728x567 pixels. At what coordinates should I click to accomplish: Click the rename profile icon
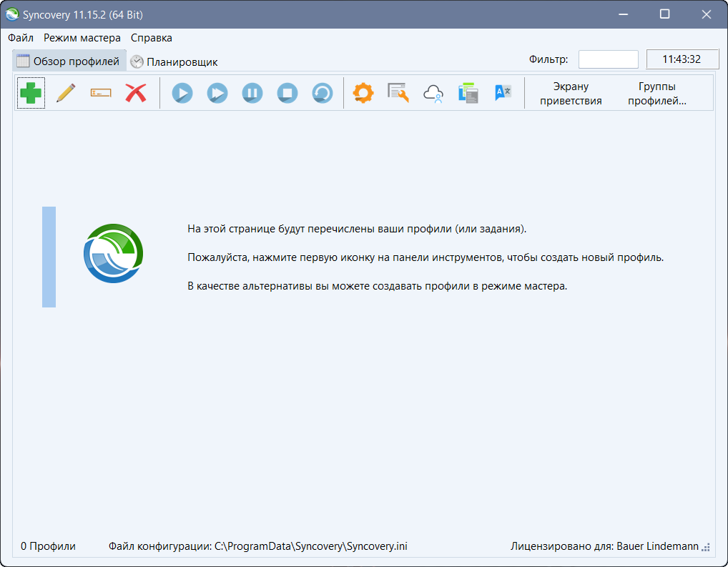(x=101, y=93)
